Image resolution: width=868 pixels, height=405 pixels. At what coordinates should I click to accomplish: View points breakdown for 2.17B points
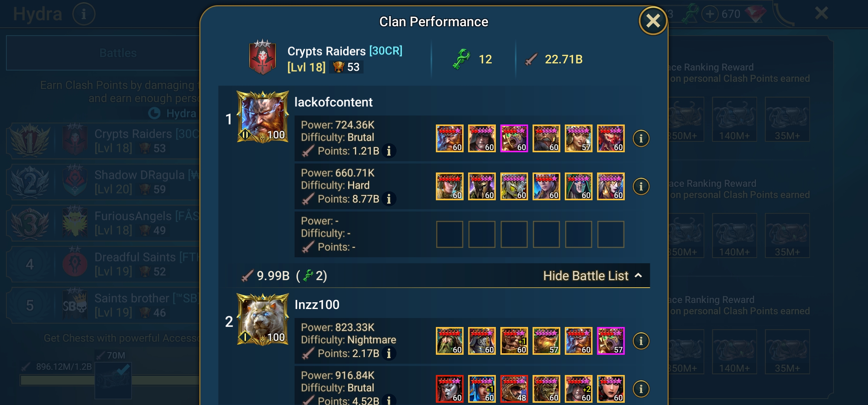tap(389, 353)
